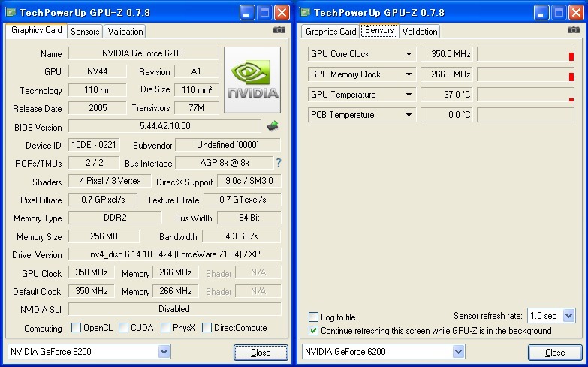Click the Bus Interface question mark help

279,163
